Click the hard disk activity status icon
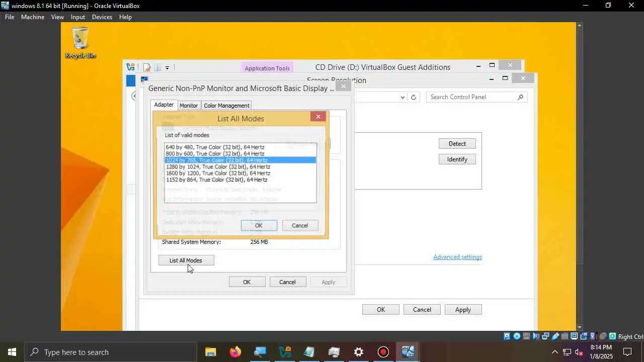644x362 pixels. click(x=507, y=336)
